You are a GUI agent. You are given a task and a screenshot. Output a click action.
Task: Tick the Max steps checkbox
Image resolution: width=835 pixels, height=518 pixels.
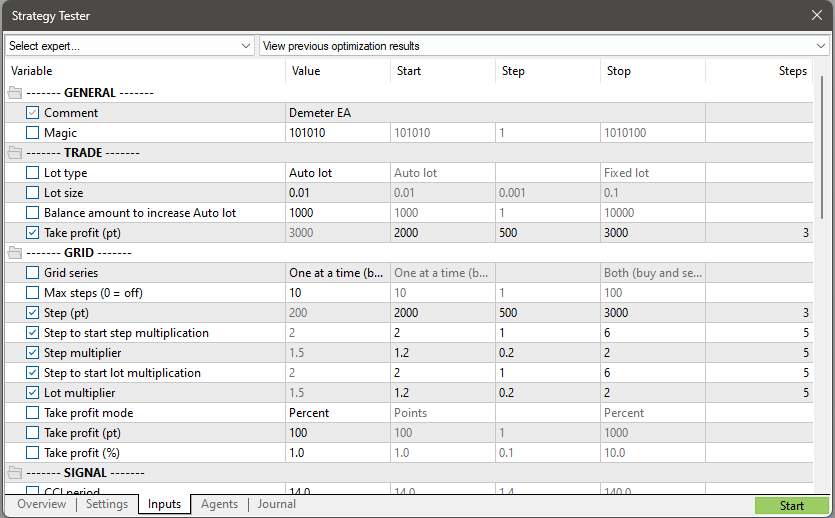click(x=32, y=292)
